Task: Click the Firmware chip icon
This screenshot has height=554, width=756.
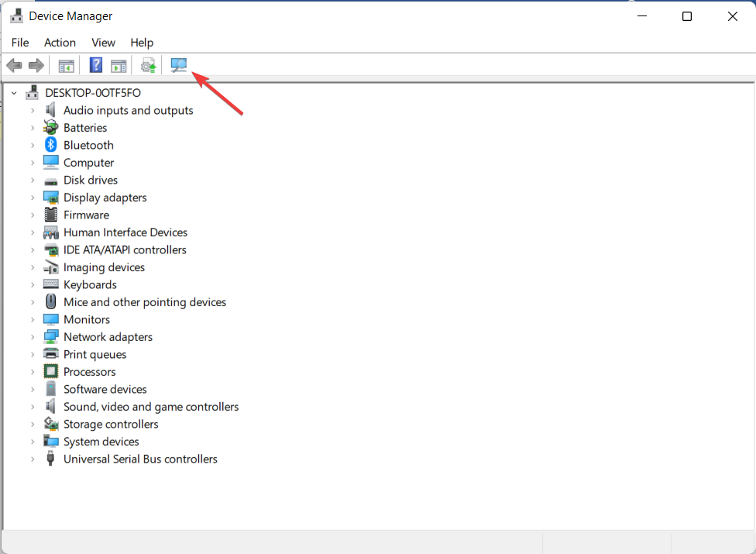Action: pyautogui.click(x=50, y=215)
